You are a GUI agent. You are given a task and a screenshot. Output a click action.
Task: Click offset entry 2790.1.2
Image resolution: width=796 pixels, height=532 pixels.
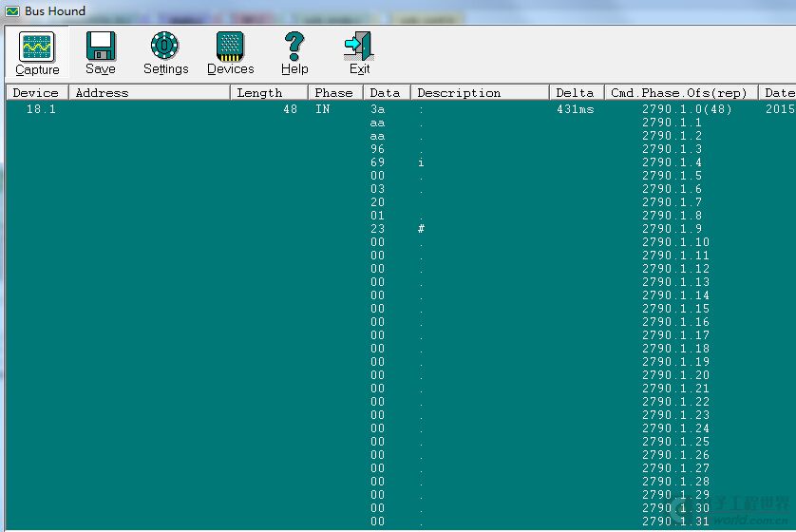coord(673,136)
